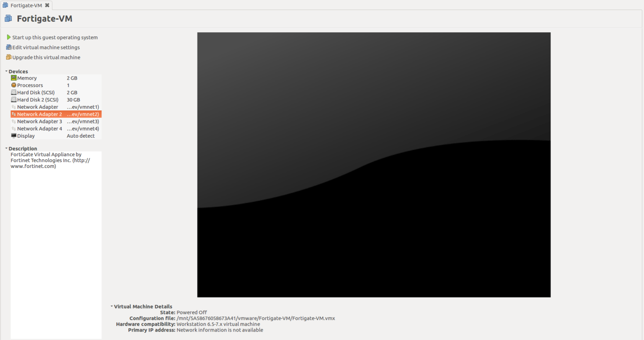
Task: Collapse the Devices section
Action: click(6, 72)
